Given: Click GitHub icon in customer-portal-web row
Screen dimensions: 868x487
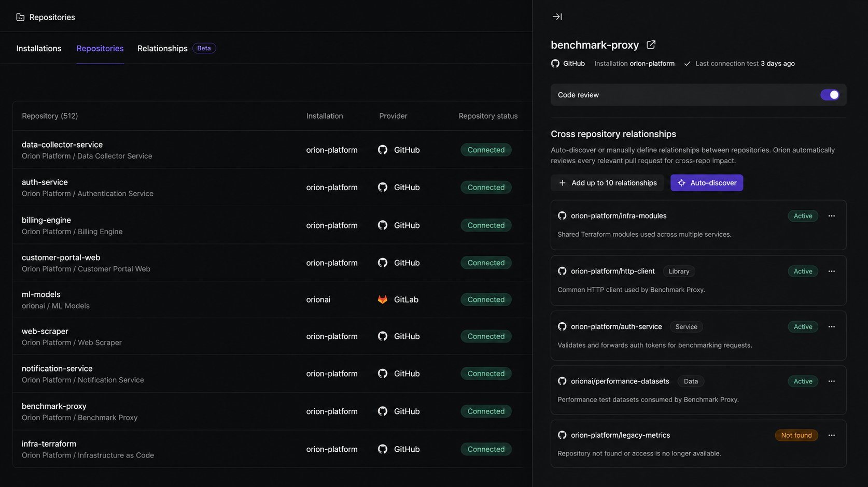Looking at the screenshot, I should point(383,263).
